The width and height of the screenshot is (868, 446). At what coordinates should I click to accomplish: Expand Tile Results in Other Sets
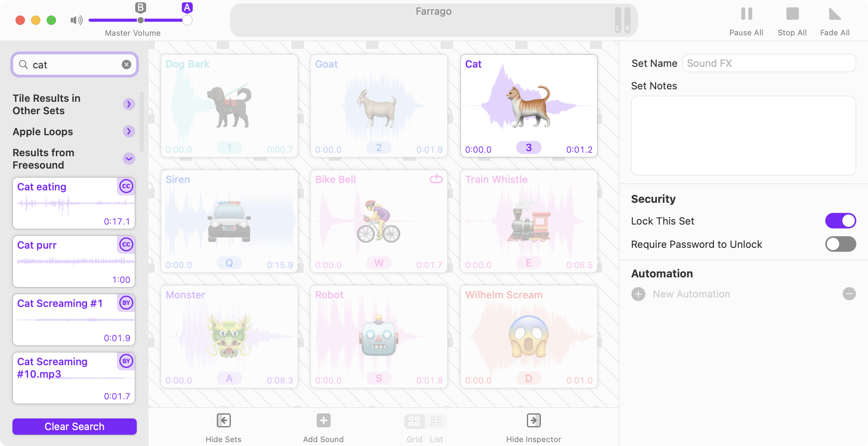(129, 104)
